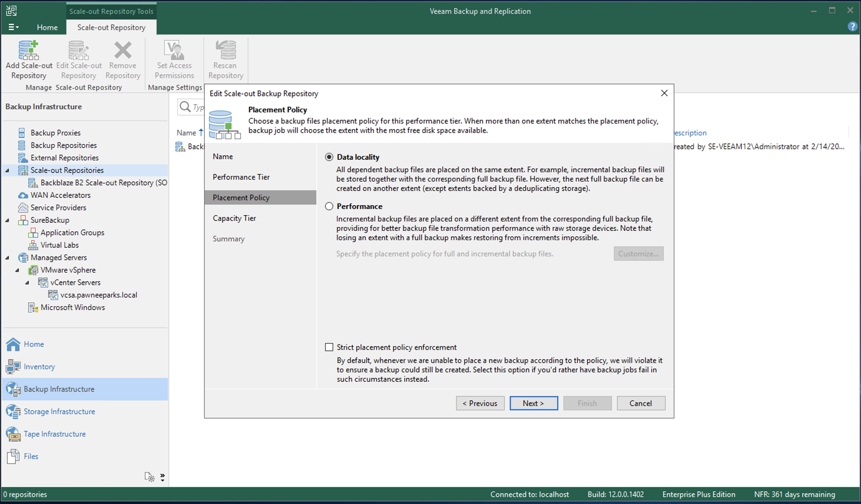The height and width of the screenshot is (504, 861).
Task: Go to Capacity Tier wizard step
Action: [234, 218]
